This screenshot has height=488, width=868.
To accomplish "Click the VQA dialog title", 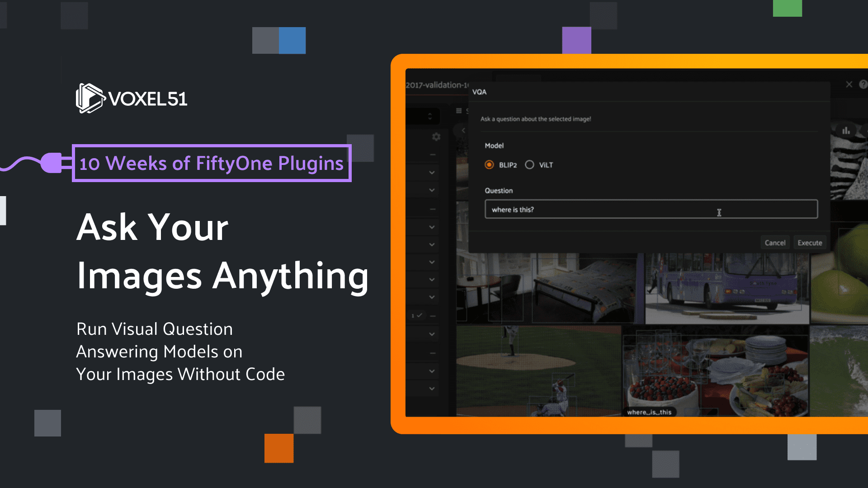I will click(479, 92).
